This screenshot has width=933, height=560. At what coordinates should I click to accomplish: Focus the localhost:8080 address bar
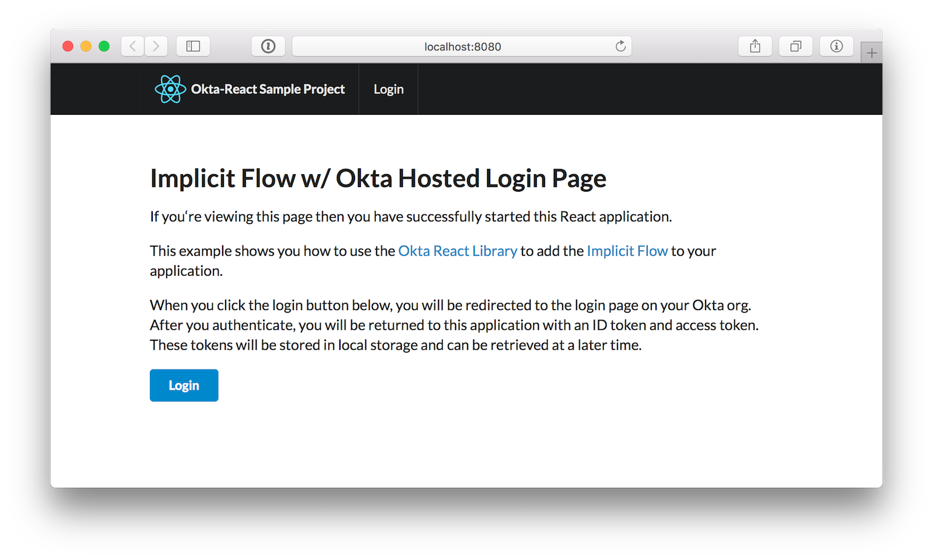click(x=462, y=47)
